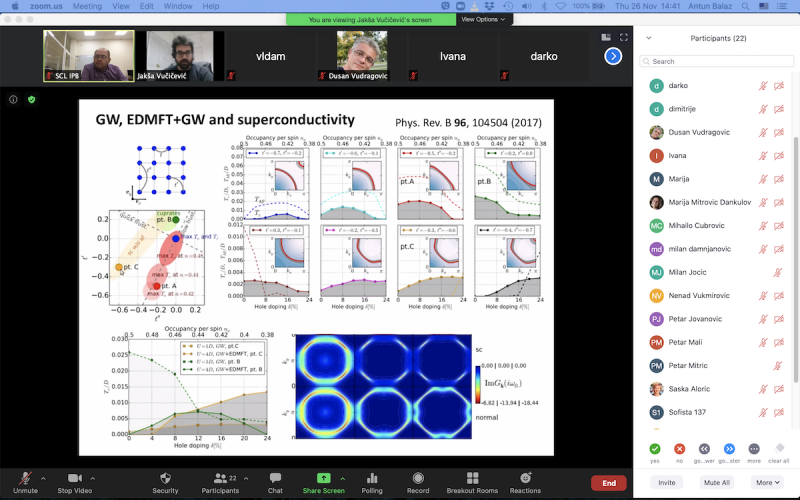Open the Apple menu
This screenshot has width=800, height=500.
pyautogui.click(x=14, y=6)
